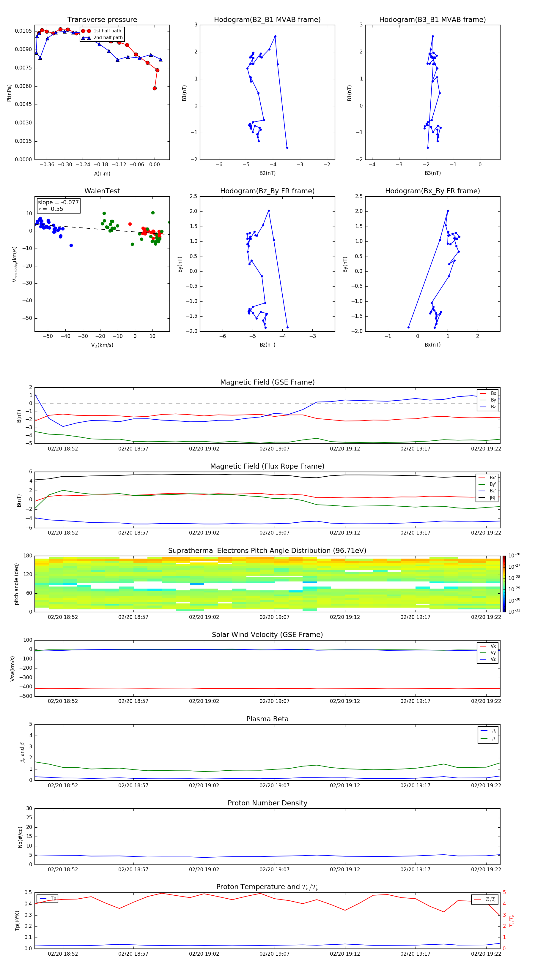
Task: Click the 'B3(nT)' x-axis label
Action: pos(432,173)
